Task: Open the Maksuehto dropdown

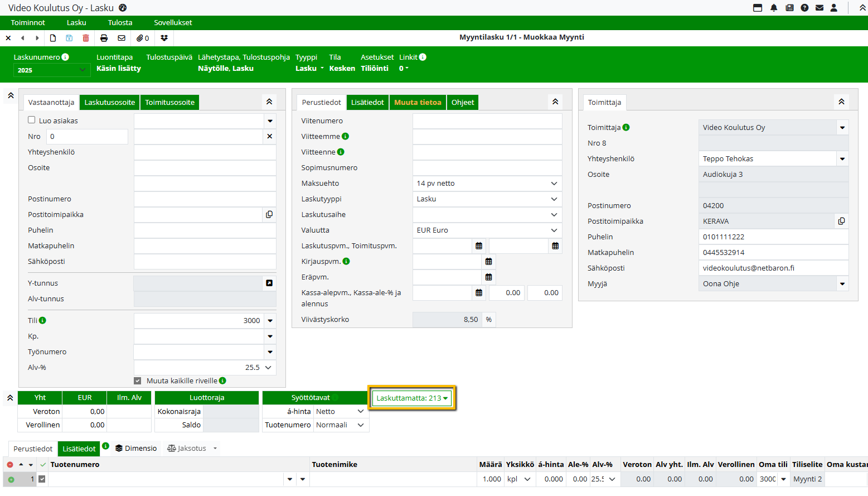Action: (487, 184)
